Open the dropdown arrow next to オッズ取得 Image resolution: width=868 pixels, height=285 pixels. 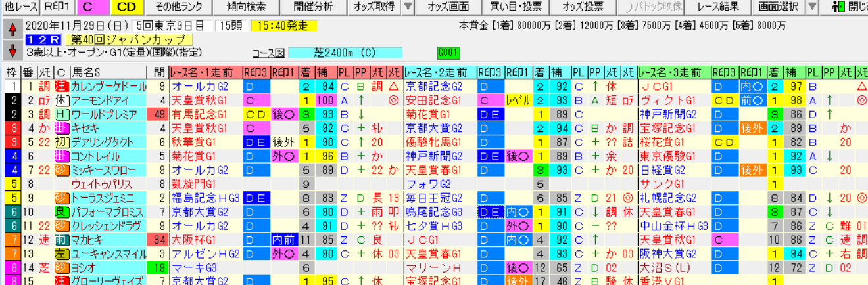408,7
